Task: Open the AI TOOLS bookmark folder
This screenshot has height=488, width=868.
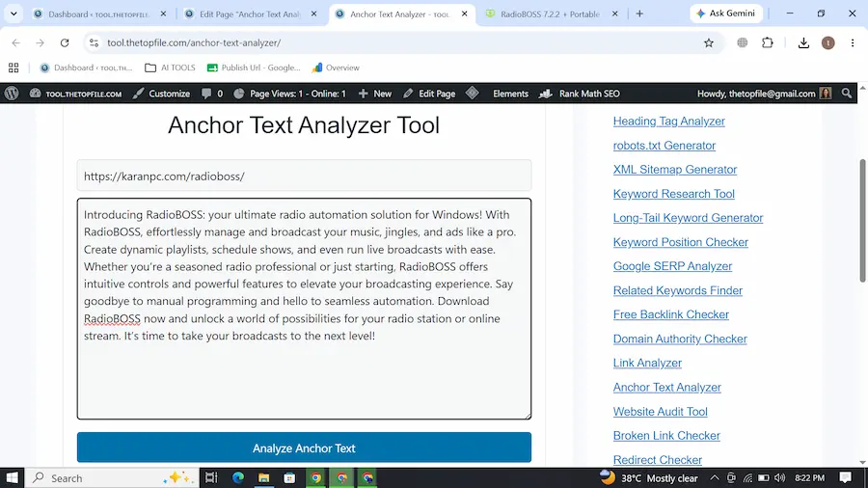Action: pyautogui.click(x=170, y=68)
